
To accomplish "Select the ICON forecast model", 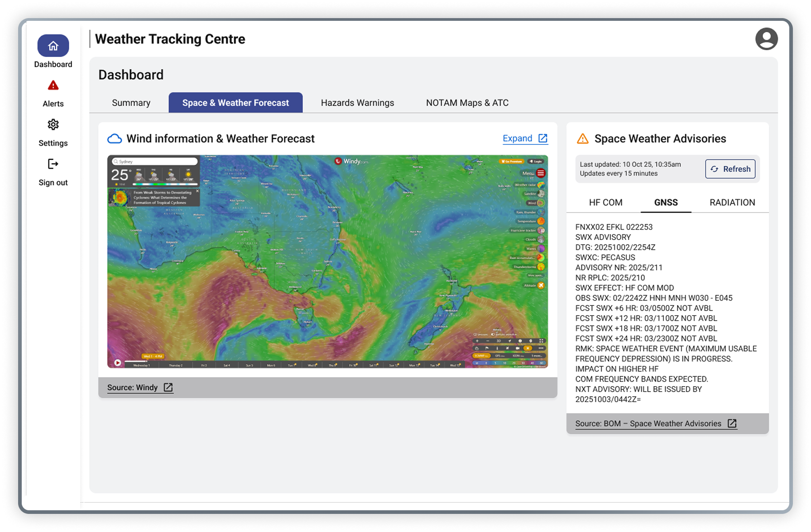I will (x=518, y=356).
